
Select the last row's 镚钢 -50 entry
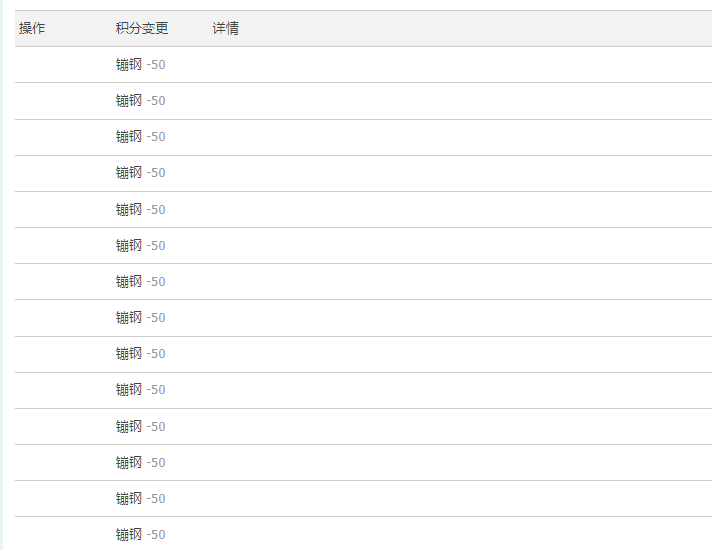point(141,535)
